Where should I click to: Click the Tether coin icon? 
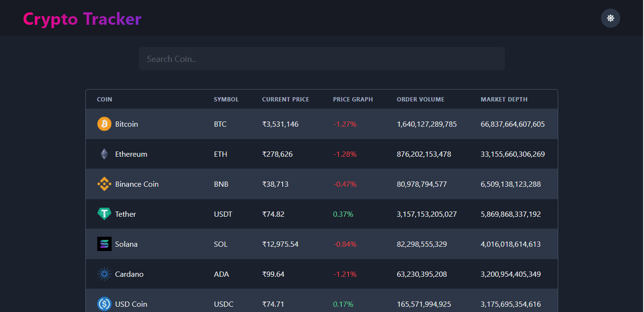pyautogui.click(x=104, y=214)
